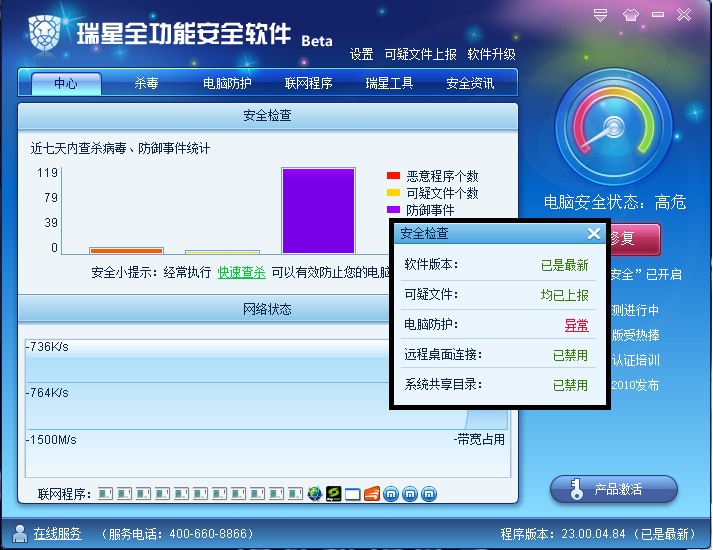
Task: Click the orange 恶意程序 bar in chart
Action: click(126, 250)
